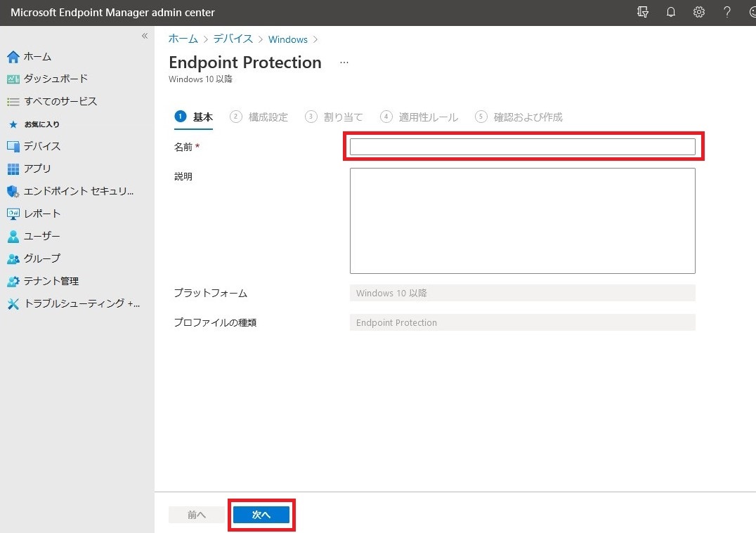Click the disabled プラットフォーム field

(x=523, y=293)
